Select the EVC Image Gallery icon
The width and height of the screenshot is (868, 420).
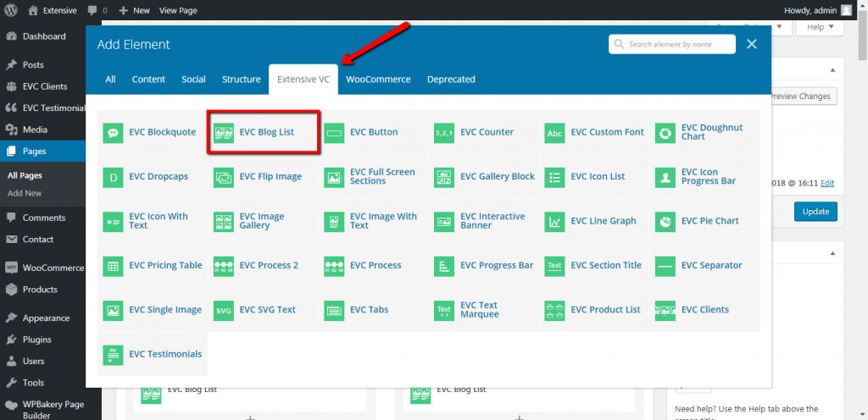224,221
